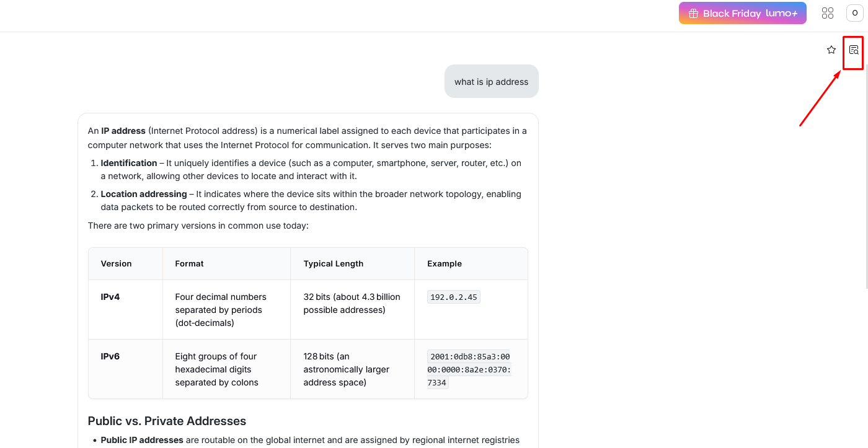Select the star outline next to the search icon
The height and width of the screenshot is (448, 868).
pyautogui.click(x=831, y=50)
